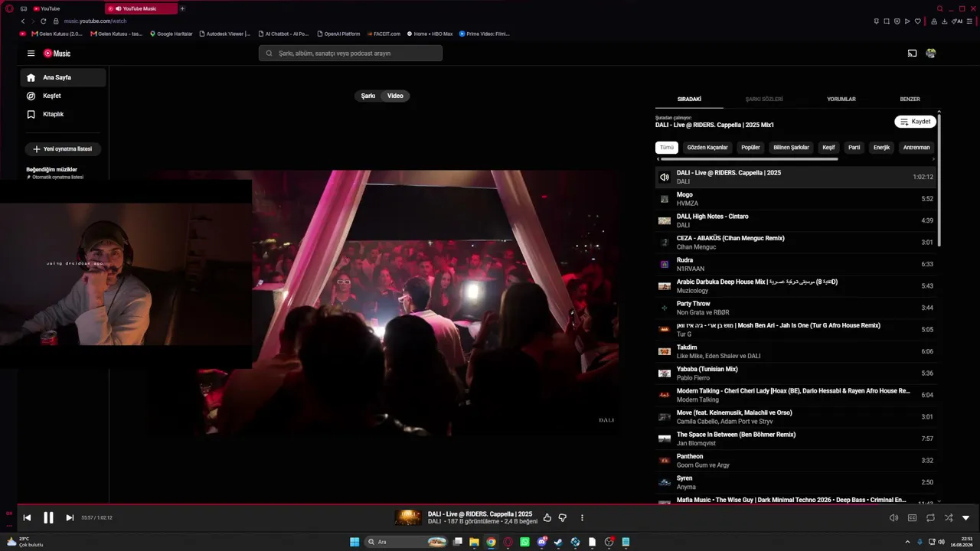
Task: Select the Parti filter chip
Action: [x=854, y=148]
